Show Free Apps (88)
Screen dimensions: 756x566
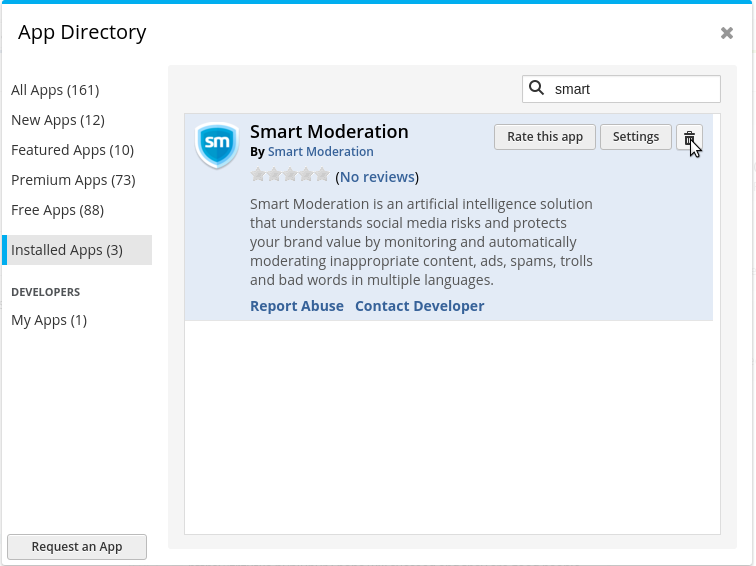coord(57,210)
